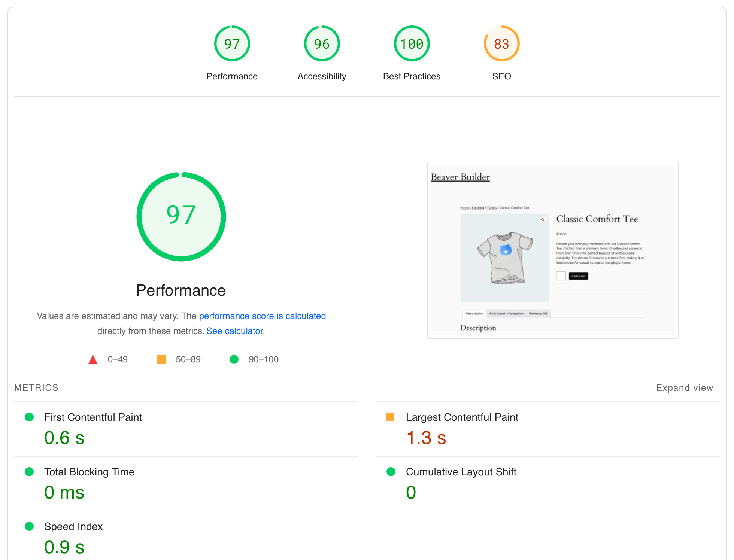734x560 pixels.
Task: Click the orange SEO gauge 83
Action: [501, 44]
